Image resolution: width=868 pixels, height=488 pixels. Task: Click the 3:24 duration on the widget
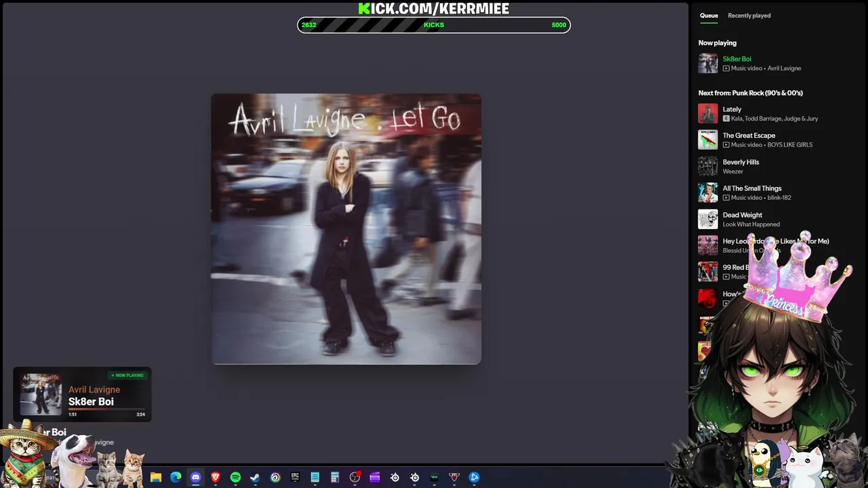pos(140,414)
